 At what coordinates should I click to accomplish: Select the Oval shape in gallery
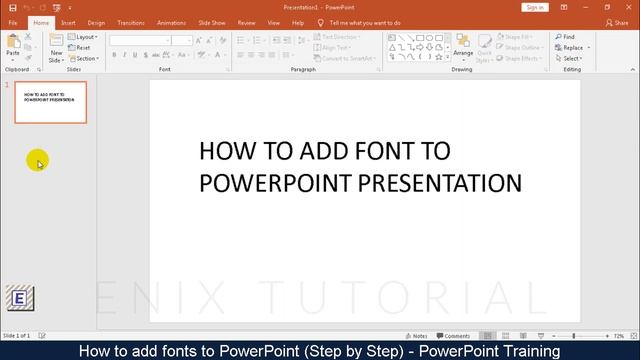pyautogui.click(x=429, y=38)
